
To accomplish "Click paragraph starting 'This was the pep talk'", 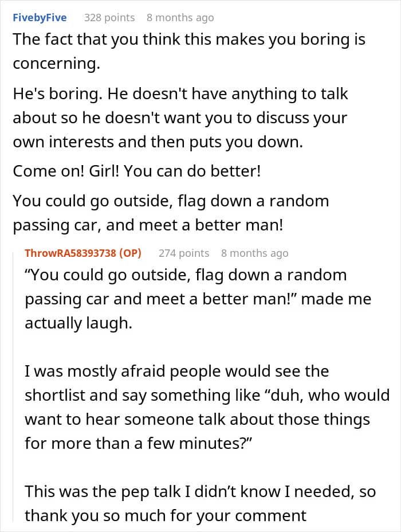I will click(x=200, y=503).
